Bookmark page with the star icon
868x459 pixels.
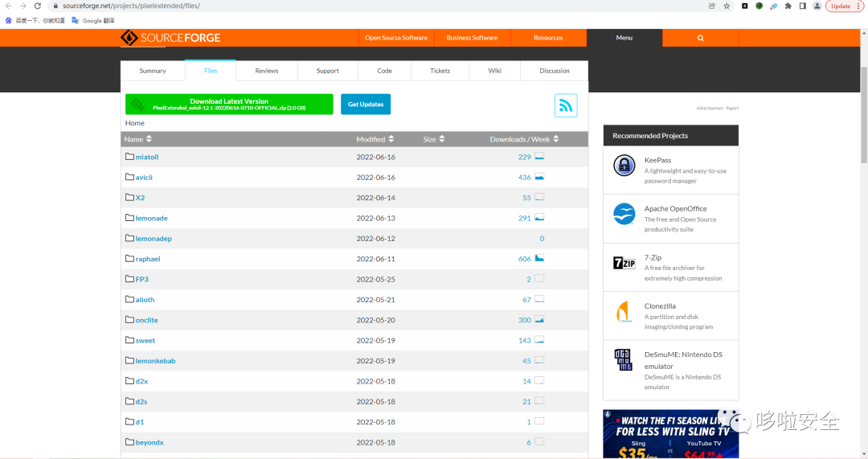coord(727,6)
